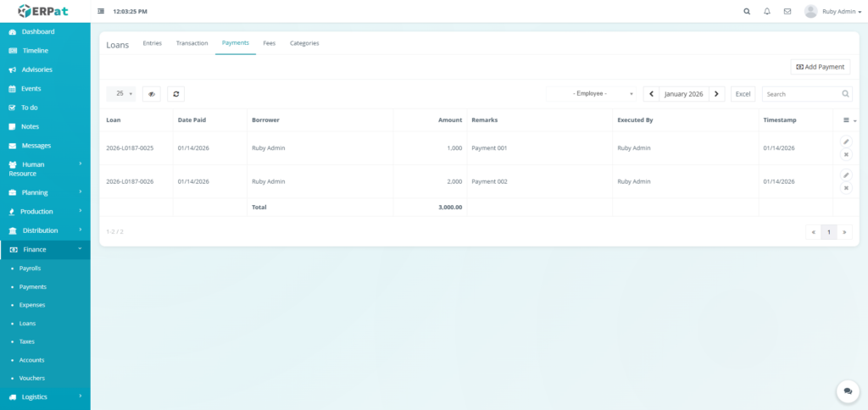
Task: Switch to the Transaction tab
Action: [192, 43]
